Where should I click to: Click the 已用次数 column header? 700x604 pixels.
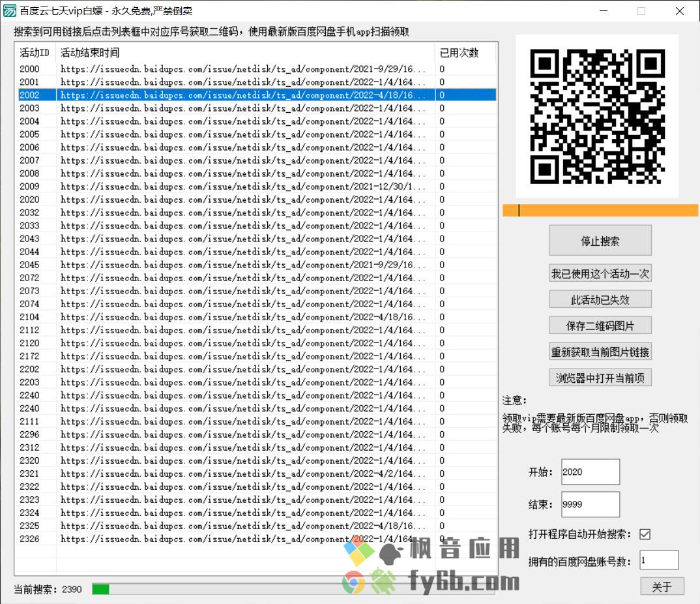coord(465,53)
